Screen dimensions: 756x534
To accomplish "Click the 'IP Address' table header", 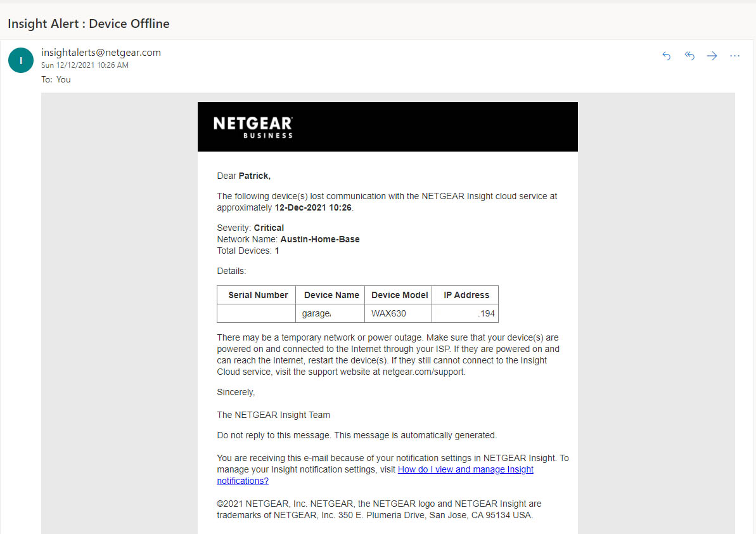I will (x=466, y=295).
